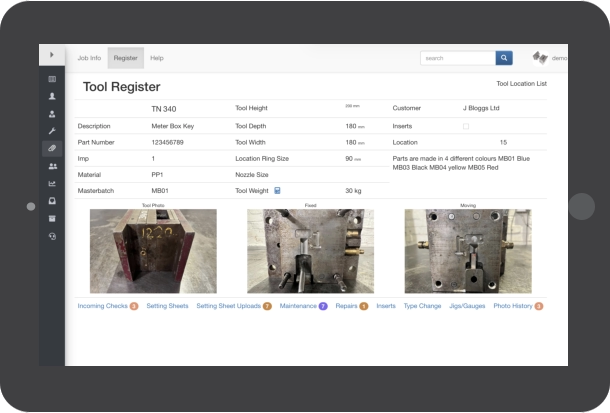610x413 pixels.
Task: Click the inbox tray icon in sidebar
Action: point(52,201)
